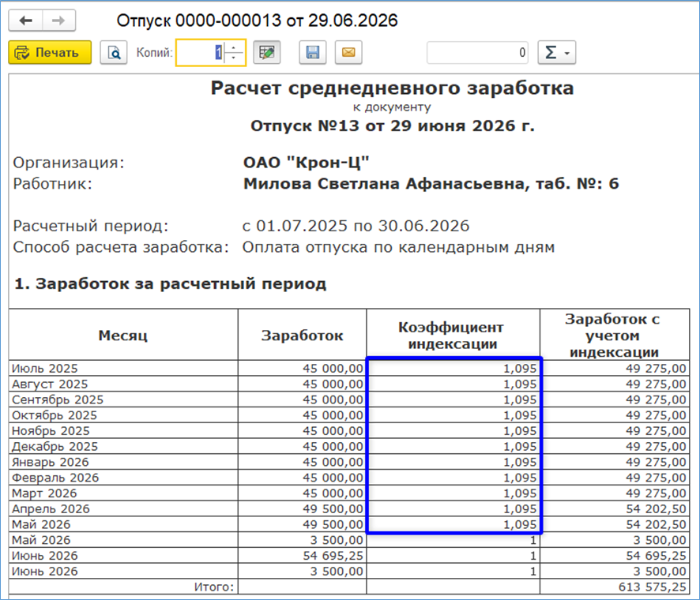Viewport: 700px width, 600px height.
Task: Click the total value 613 575,25
Action: [615, 587]
